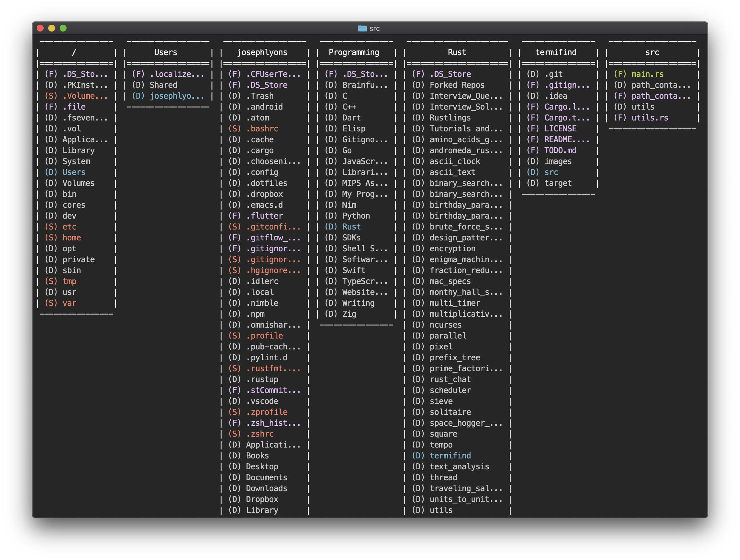Select the .zprofile symlink entry
The height and width of the screenshot is (560, 740).
pyautogui.click(x=266, y=412)
